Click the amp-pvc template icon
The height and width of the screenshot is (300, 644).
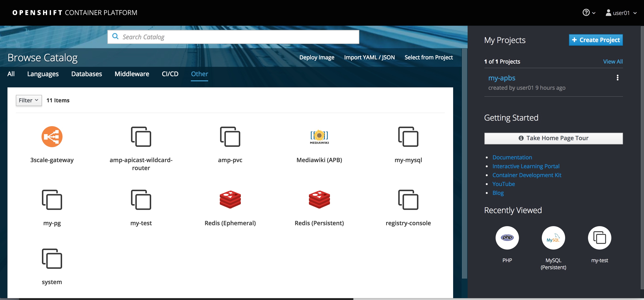(230, 136)
